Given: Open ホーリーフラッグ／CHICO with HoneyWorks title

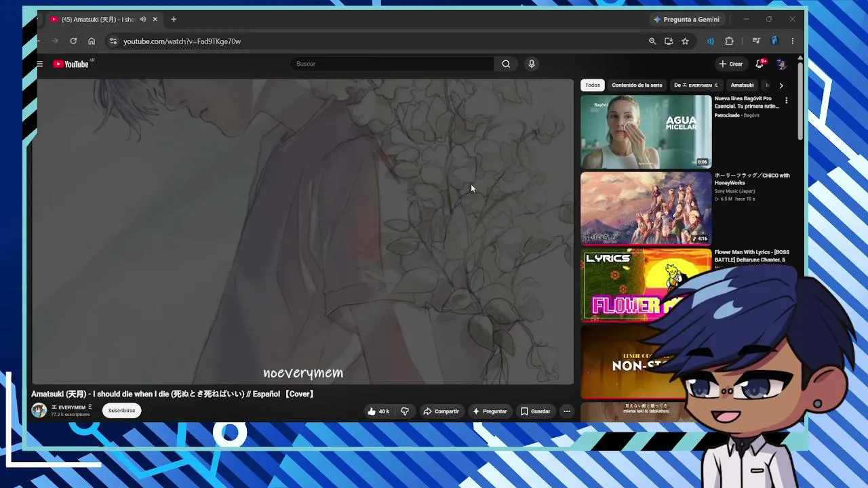Looking at the screenshot, I should [x=752, y=179].
